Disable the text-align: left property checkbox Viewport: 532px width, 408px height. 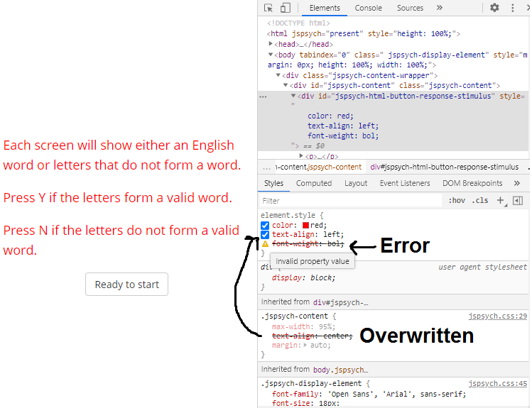(265, 235)
